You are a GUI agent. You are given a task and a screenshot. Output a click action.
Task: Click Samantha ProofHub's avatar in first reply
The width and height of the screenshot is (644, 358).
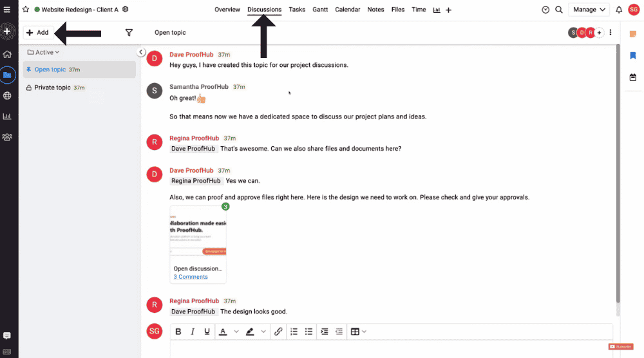pyautogui.click(x=155, y=90)
